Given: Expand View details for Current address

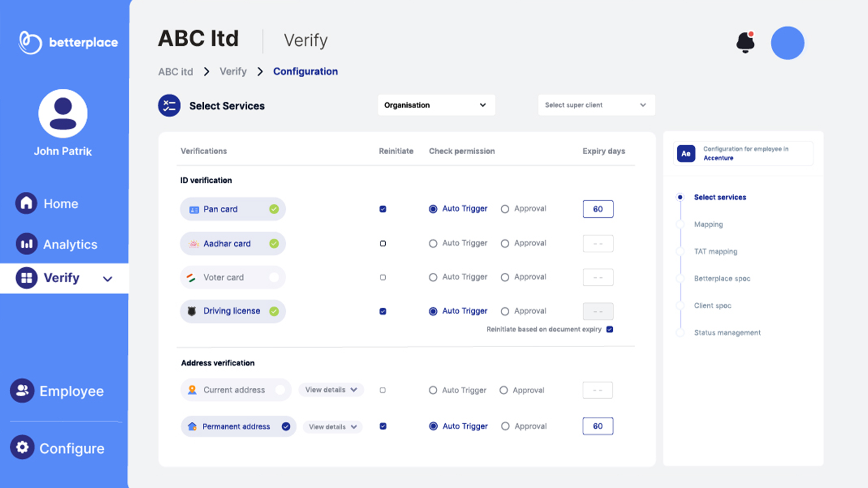Looking at the screenshot, I should click(x=331, y=390).
